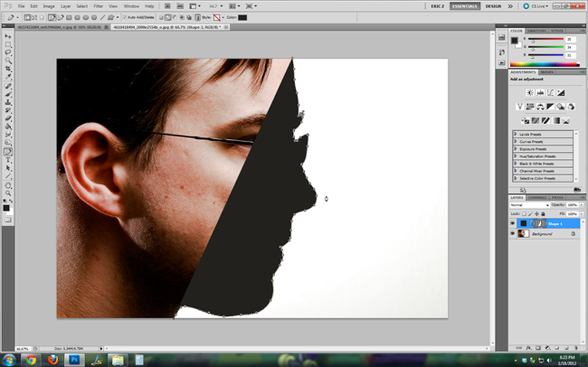
Task: Open layer style fx menu
Action: pos(529,348)
